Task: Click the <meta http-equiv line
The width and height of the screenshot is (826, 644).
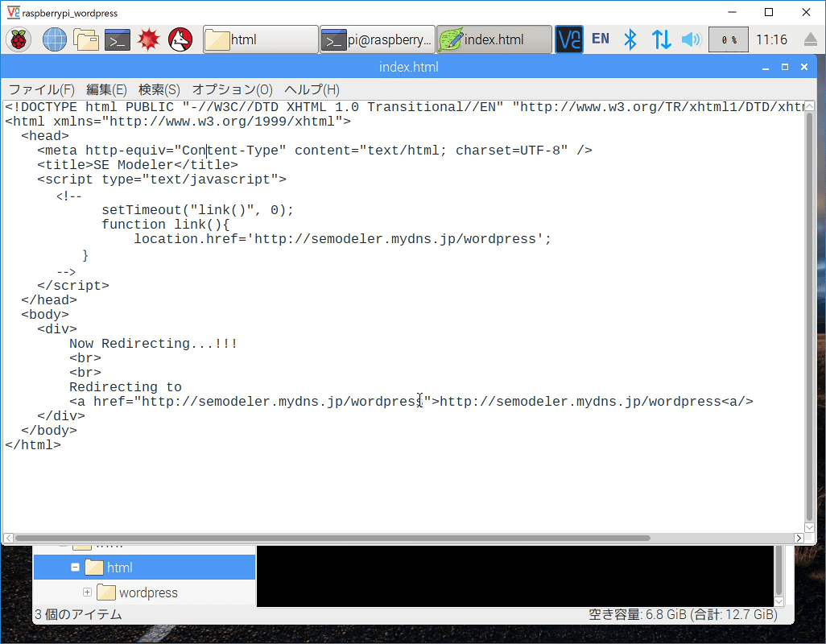Action: coord(315,151)
